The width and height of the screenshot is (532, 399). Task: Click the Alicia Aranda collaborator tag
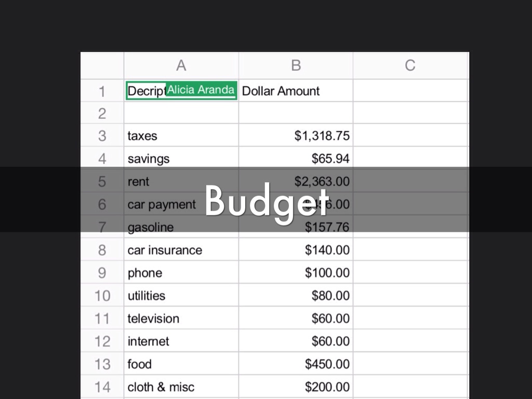point(201,90)
